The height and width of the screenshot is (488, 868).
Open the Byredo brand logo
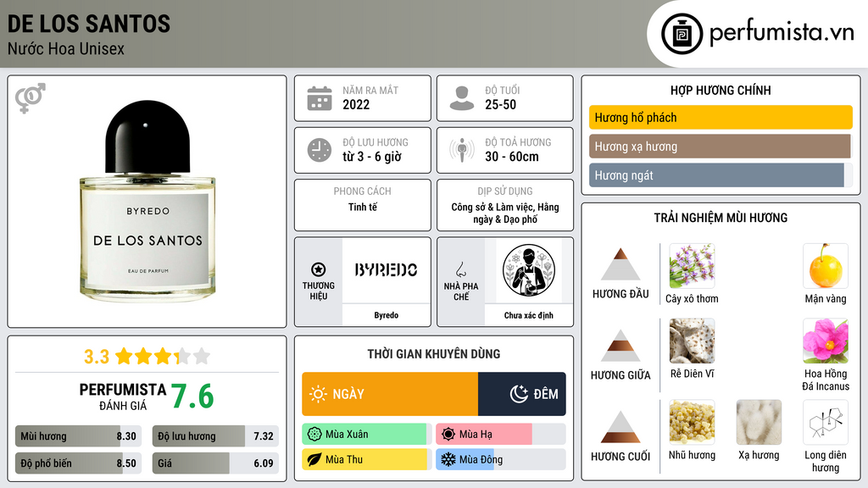click(x=387, y=270)
